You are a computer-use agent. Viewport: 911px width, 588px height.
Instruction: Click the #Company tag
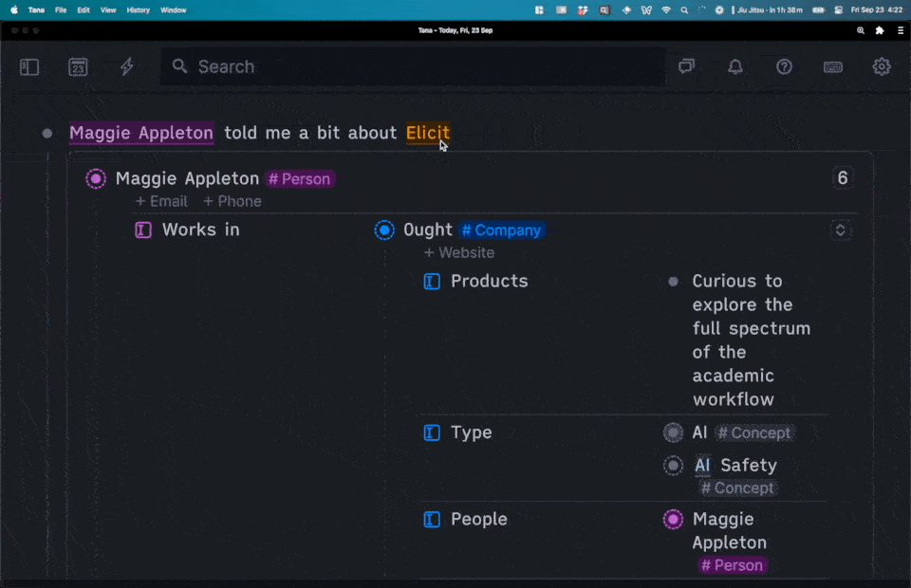pos(502,230)
